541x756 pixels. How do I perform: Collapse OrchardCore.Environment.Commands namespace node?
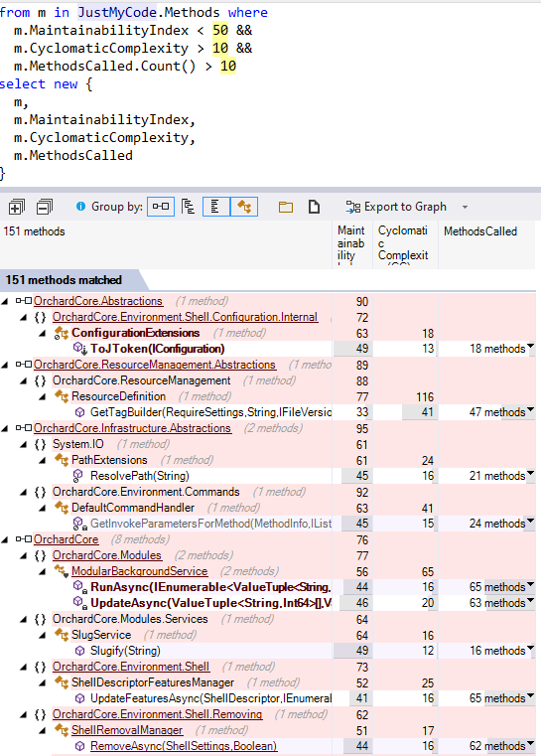(x=24, y=493)
